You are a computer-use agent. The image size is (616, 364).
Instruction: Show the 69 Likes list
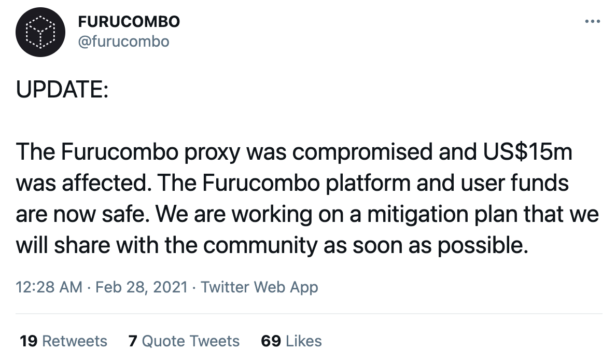coord(291,341)
